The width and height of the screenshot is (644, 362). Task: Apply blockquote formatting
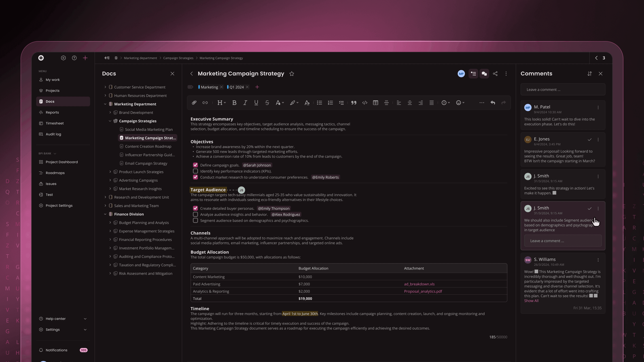(x=354, y=103)
